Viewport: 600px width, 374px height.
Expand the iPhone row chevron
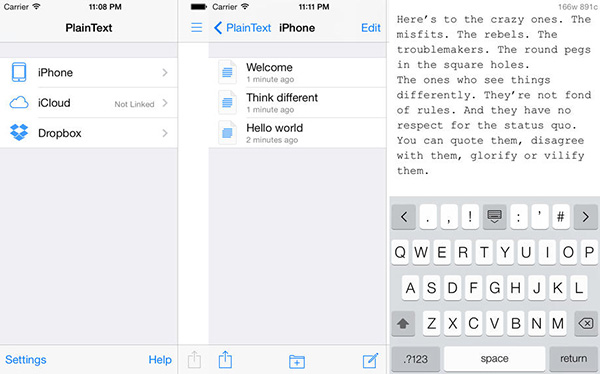click(x=165, y=72)
